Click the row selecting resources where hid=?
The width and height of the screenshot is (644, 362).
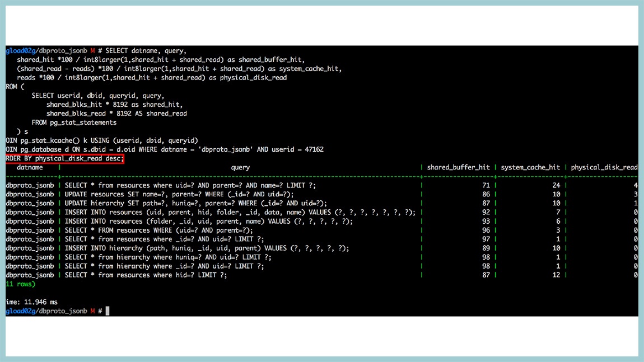point(321,275)
